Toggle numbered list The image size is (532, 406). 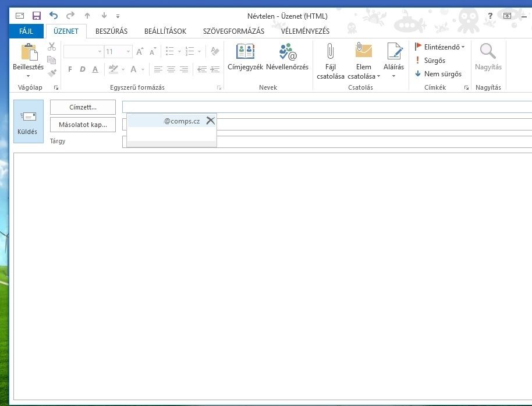pyautogui.click(x=190, y=52)
